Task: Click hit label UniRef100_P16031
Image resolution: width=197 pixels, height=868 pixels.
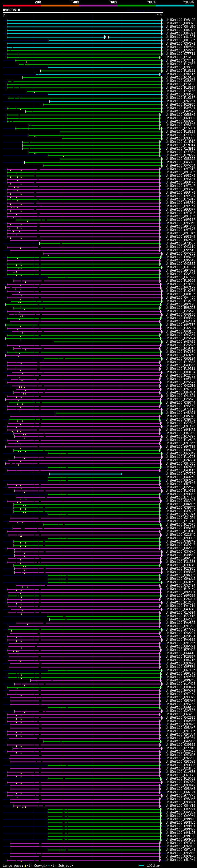Action: coord(180,778)
